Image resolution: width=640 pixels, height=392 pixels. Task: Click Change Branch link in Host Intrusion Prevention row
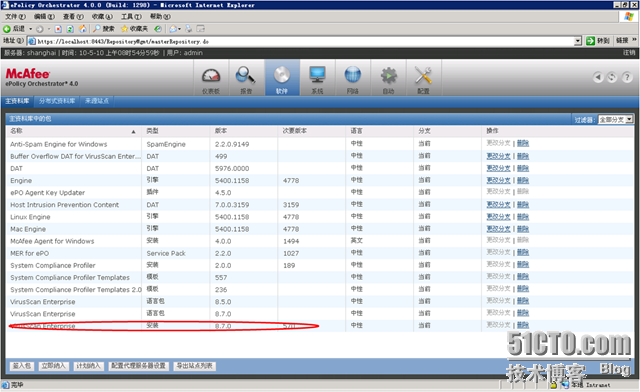pyautogui.click(x=498, y=205)
